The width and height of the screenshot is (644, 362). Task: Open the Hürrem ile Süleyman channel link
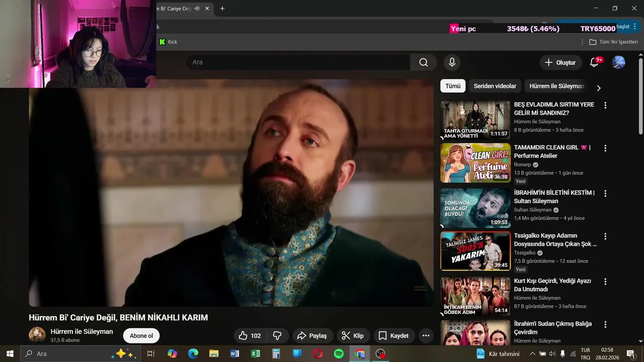(x=82, y=332)
